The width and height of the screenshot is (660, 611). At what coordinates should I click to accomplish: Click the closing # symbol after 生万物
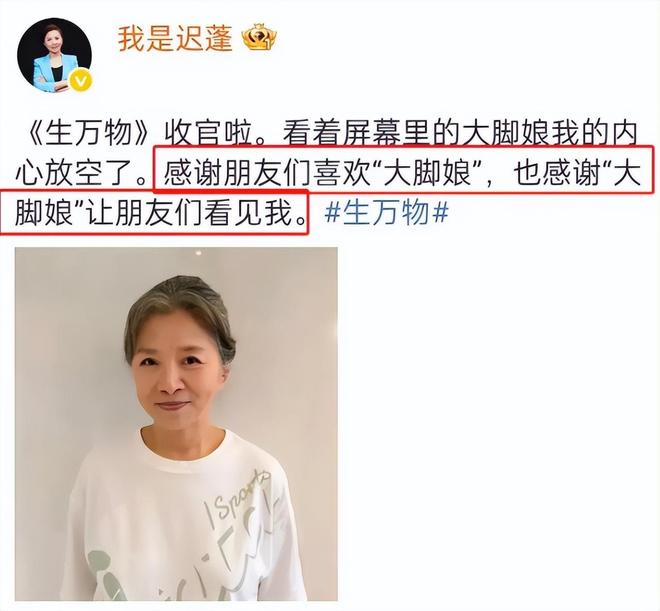click(441, 213)
